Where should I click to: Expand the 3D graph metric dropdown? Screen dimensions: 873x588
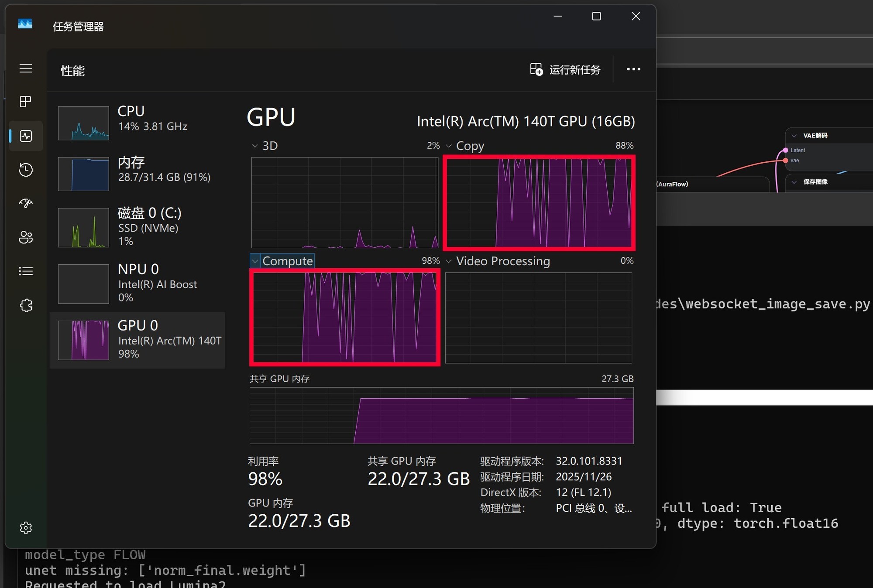pyautogui.click(x=255, y=146)
